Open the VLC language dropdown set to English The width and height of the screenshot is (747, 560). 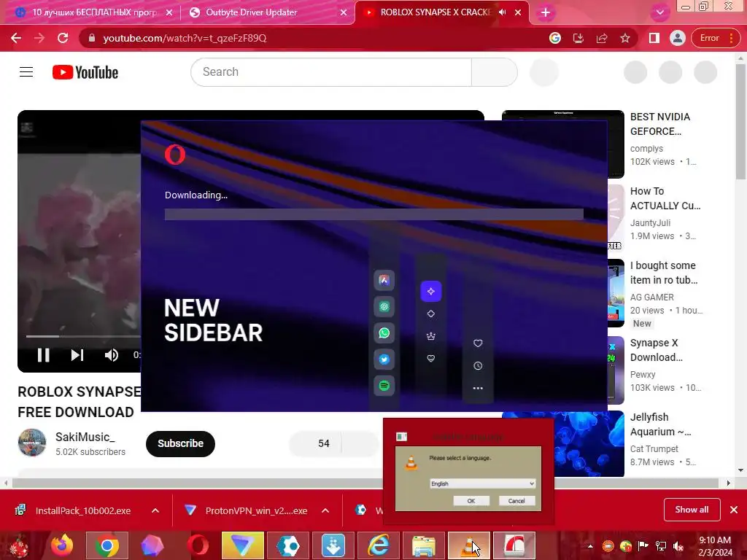point(483,483)
